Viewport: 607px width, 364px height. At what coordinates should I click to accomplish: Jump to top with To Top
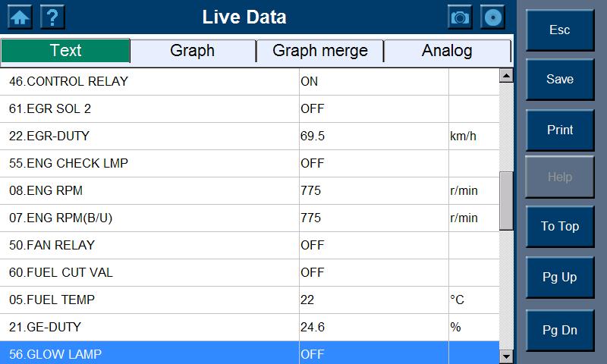click(560, 226)
